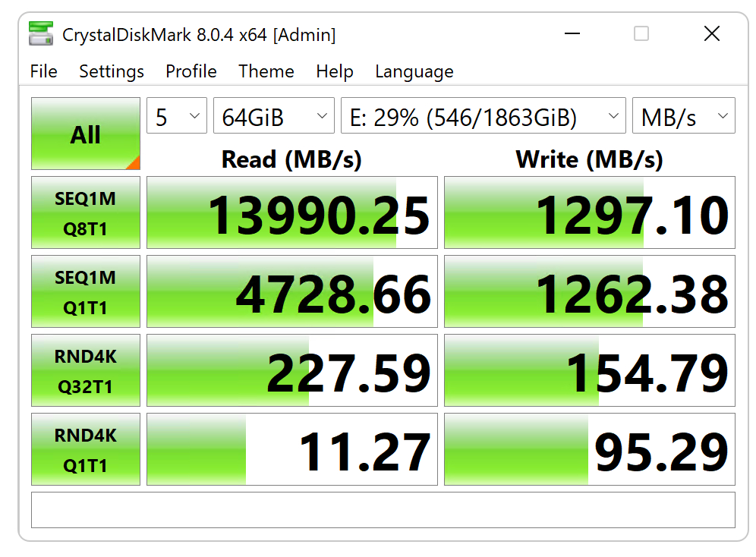
Task: Open the Settings menu
Action: point(111,71)
